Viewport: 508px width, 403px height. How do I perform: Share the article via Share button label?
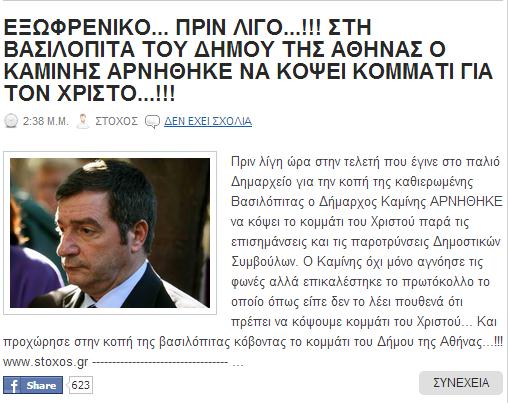click(41, 385)
